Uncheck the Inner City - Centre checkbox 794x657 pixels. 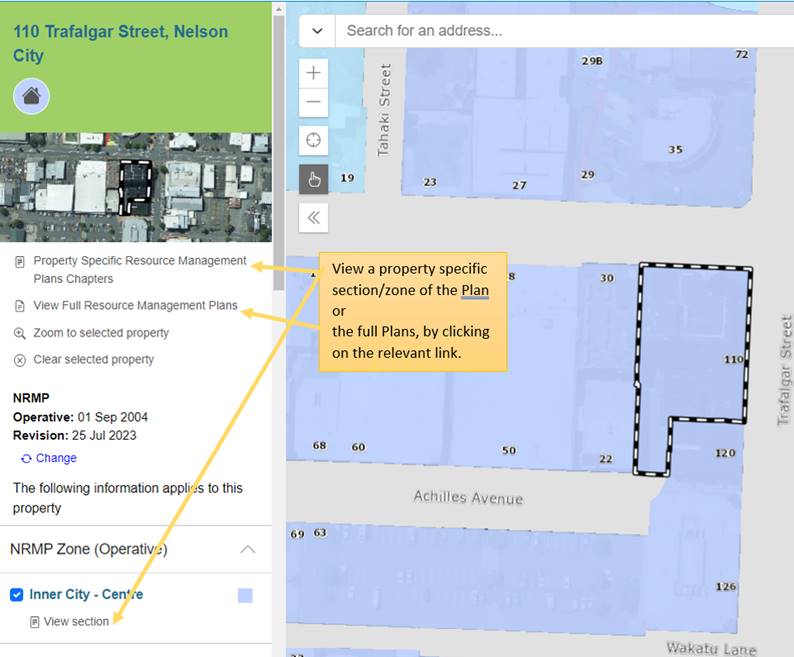(17, 595)
